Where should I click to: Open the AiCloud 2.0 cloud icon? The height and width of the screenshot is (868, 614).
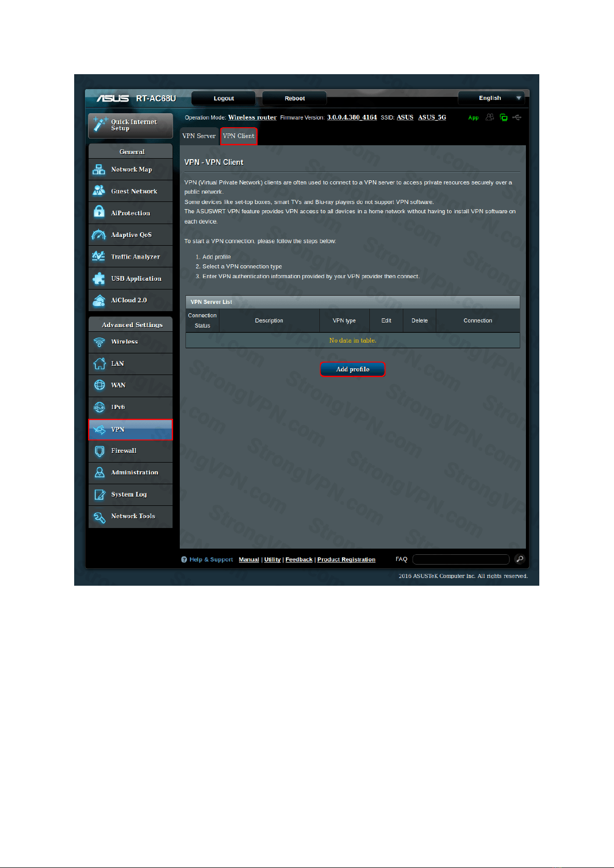click(x=99, y=301)
